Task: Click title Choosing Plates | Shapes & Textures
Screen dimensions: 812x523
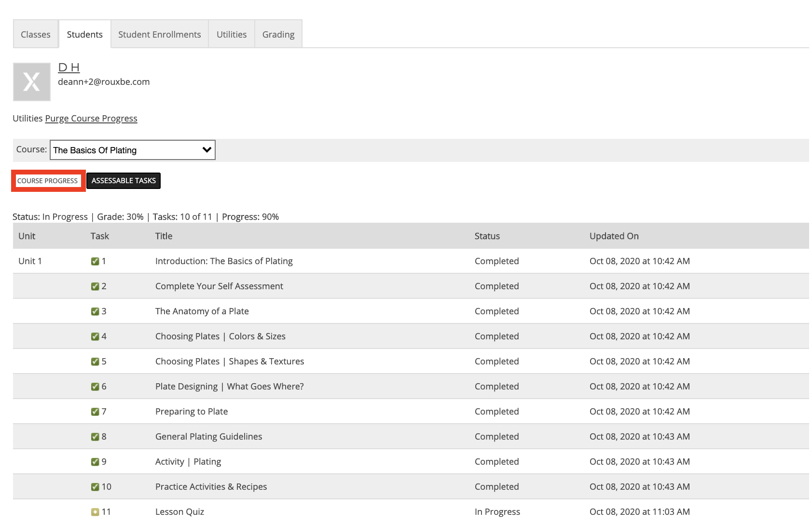Action: click(x=230, y=362)
